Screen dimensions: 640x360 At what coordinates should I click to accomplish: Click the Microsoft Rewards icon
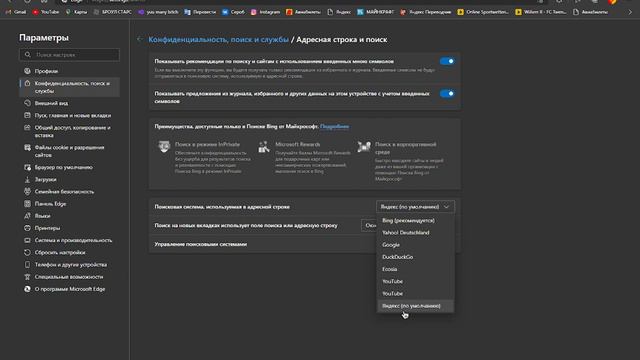(x=264, y=146)
